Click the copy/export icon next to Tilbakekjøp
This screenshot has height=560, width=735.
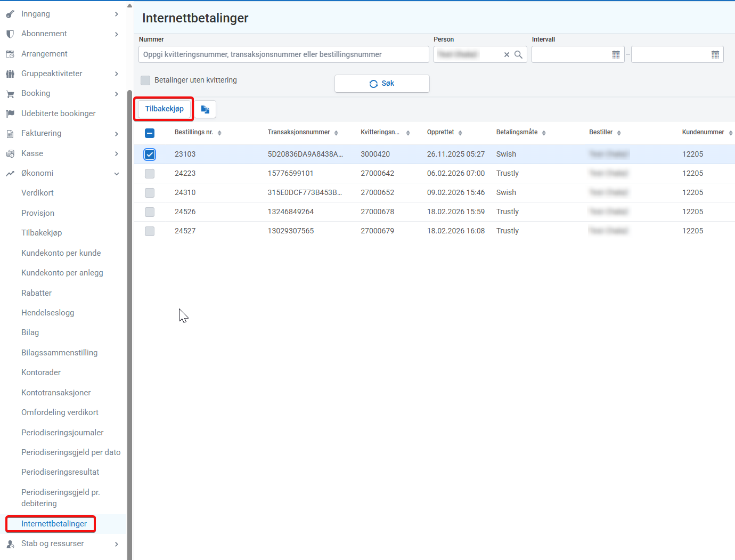coord(205,109)
